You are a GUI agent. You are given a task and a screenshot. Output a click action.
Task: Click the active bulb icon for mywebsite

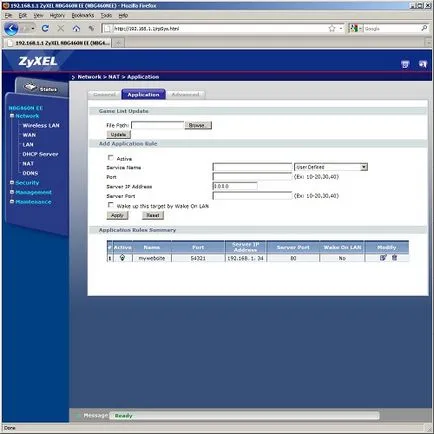point(122,258)
